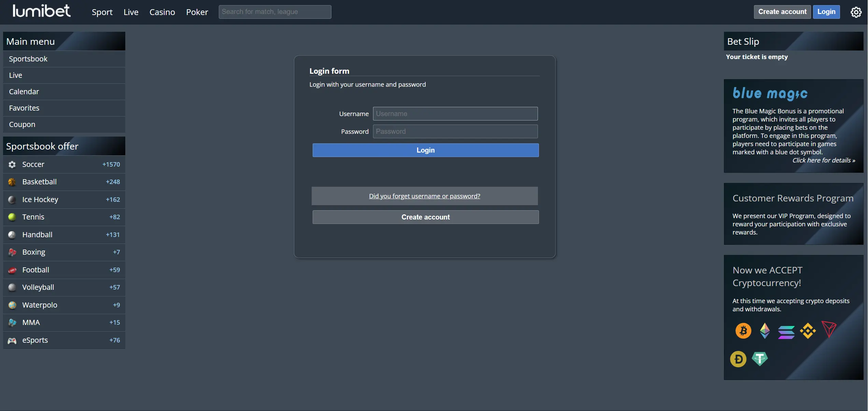
Task: Select Calendar from the main menu
Action: click(x=24, y=91)
